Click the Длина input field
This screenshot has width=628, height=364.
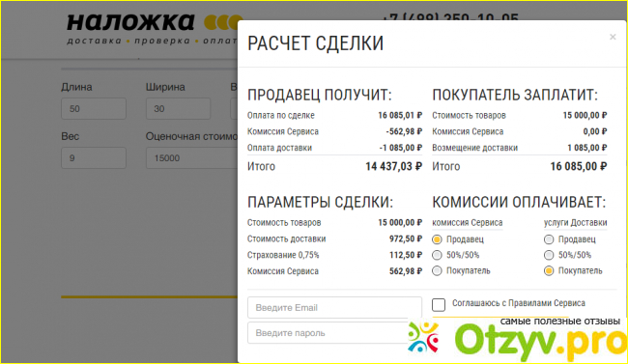[94, 108]
